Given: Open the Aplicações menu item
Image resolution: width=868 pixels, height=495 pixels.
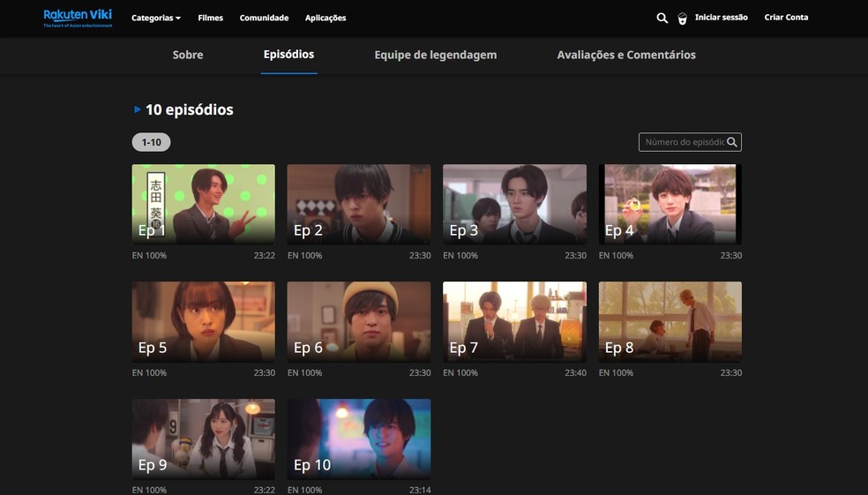Looking at the screenshot, I should pyautogui.click(x=325, y=18).
